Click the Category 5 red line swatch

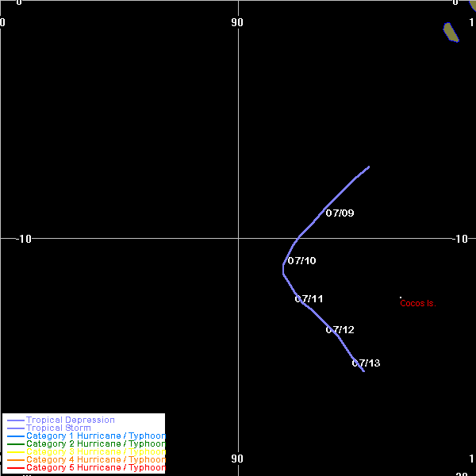coord(15,468)
